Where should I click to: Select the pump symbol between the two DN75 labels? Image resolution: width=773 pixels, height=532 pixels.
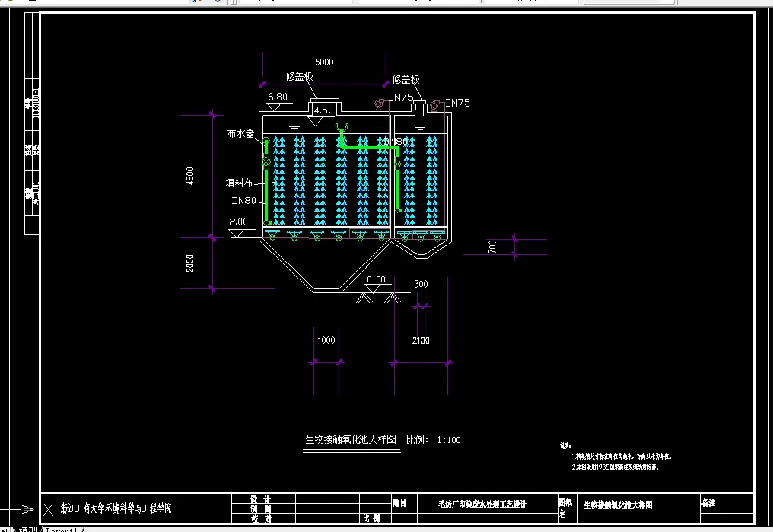435,106
